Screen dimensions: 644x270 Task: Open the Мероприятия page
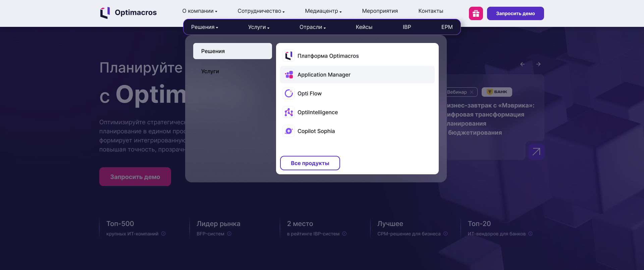point(380,11)
